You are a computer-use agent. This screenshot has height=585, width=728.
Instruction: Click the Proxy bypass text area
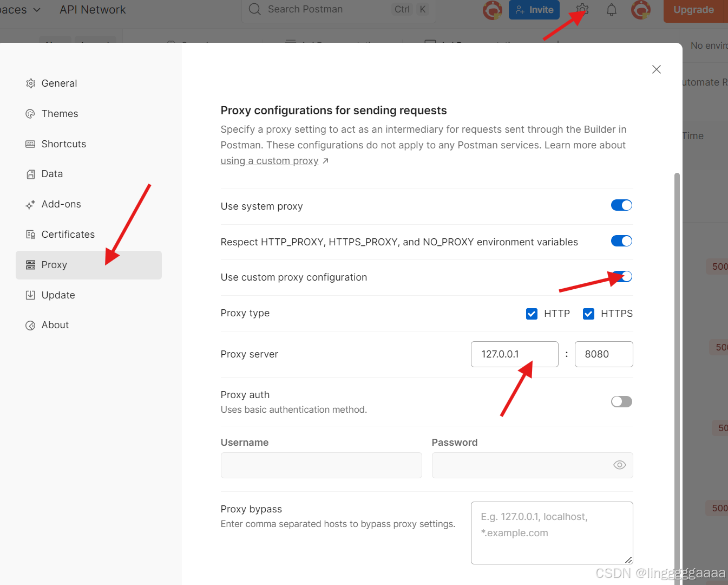tap(552, 533)
